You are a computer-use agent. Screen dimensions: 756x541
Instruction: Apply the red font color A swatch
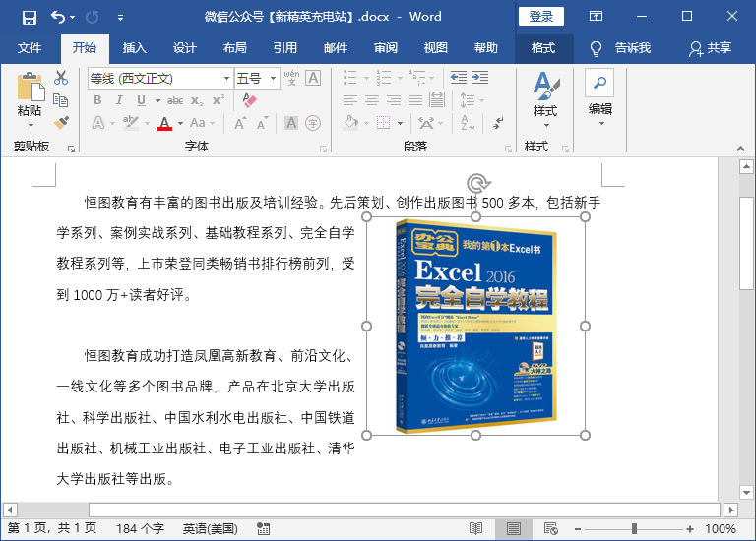pos(164,123)
